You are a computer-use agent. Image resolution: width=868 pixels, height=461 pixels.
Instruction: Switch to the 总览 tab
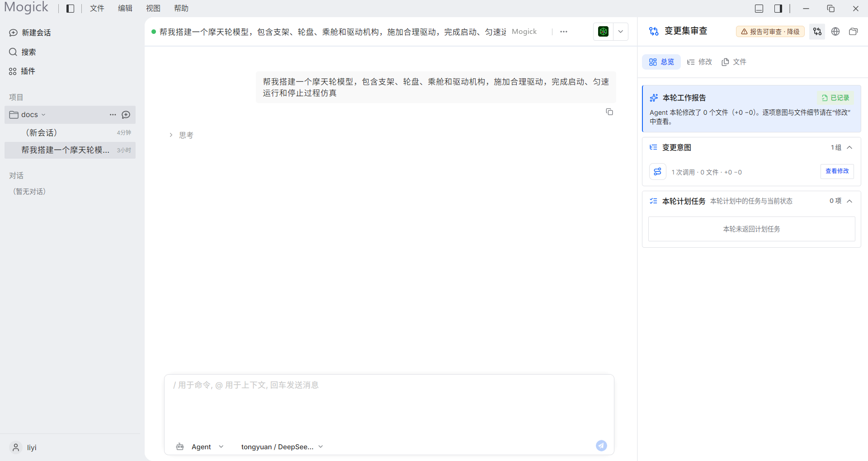click(x=661, y=62)
